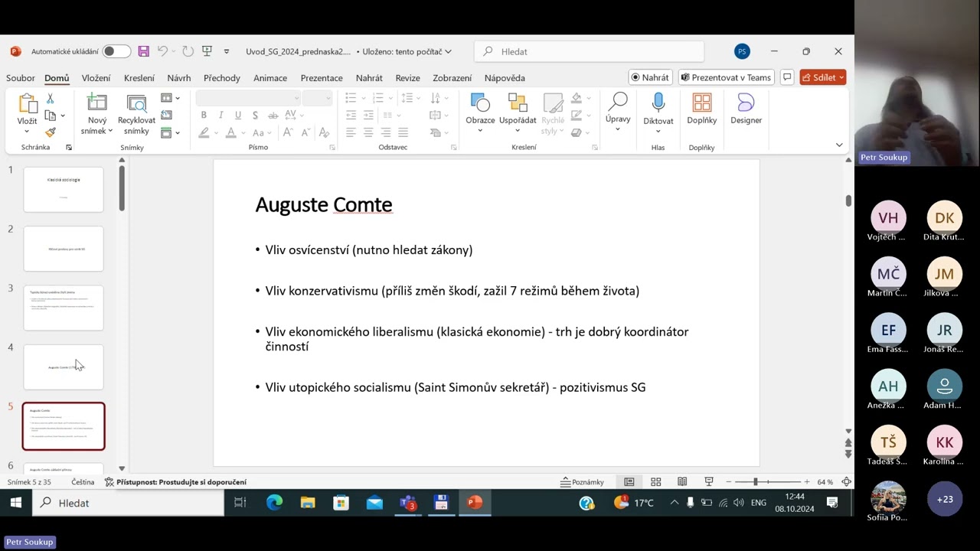
Task: Click the purple Save disk icon
Action: [143, 51]
